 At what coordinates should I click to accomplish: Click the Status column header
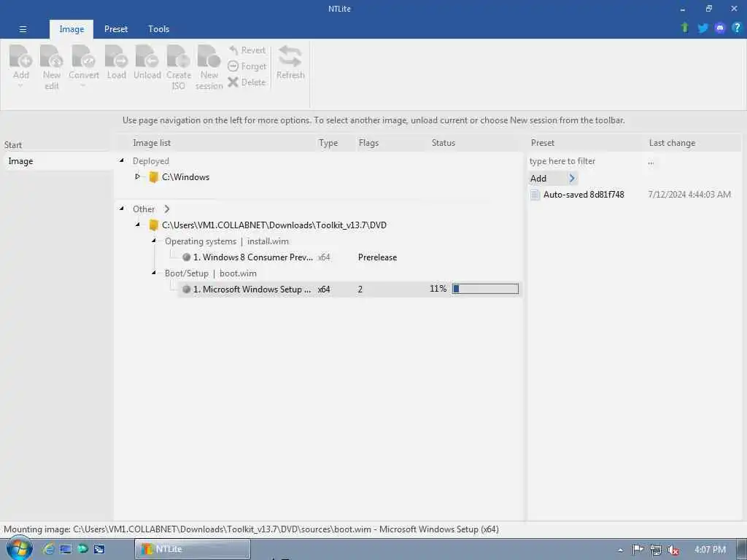click(x=443, y=143)
